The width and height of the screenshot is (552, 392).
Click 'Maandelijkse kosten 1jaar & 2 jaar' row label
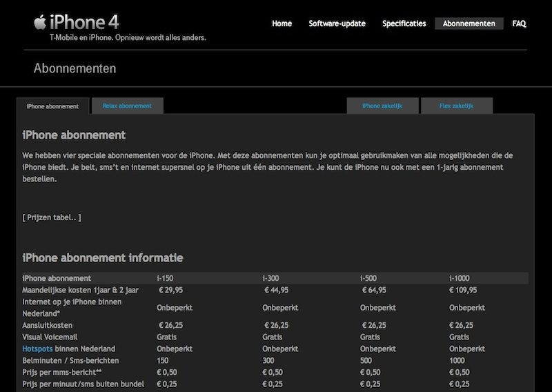[80, 291]
